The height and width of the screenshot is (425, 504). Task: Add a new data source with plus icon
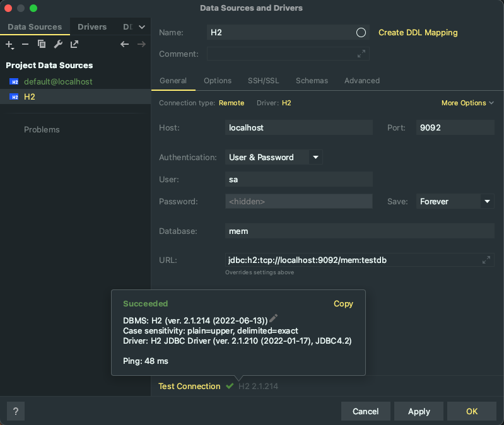9,44
